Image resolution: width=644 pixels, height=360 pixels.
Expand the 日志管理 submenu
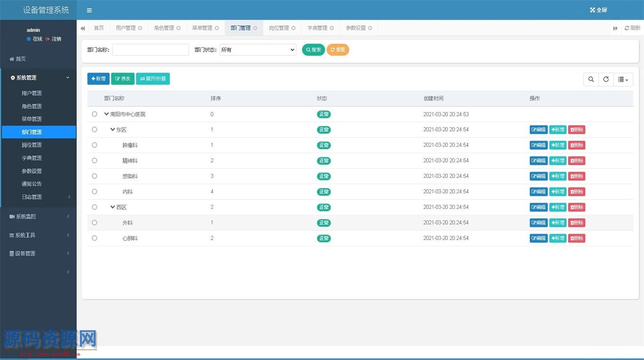(x=38, y=197)
